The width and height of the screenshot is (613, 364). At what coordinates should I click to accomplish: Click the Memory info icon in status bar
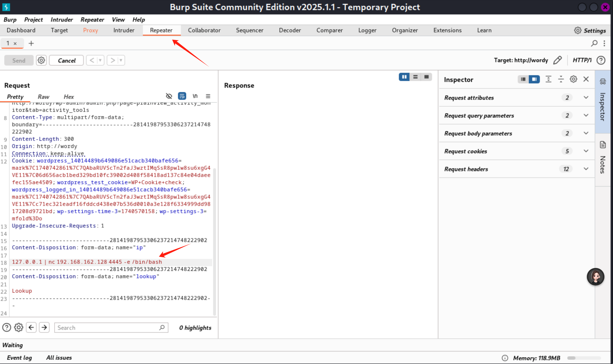tap(505, 358)
